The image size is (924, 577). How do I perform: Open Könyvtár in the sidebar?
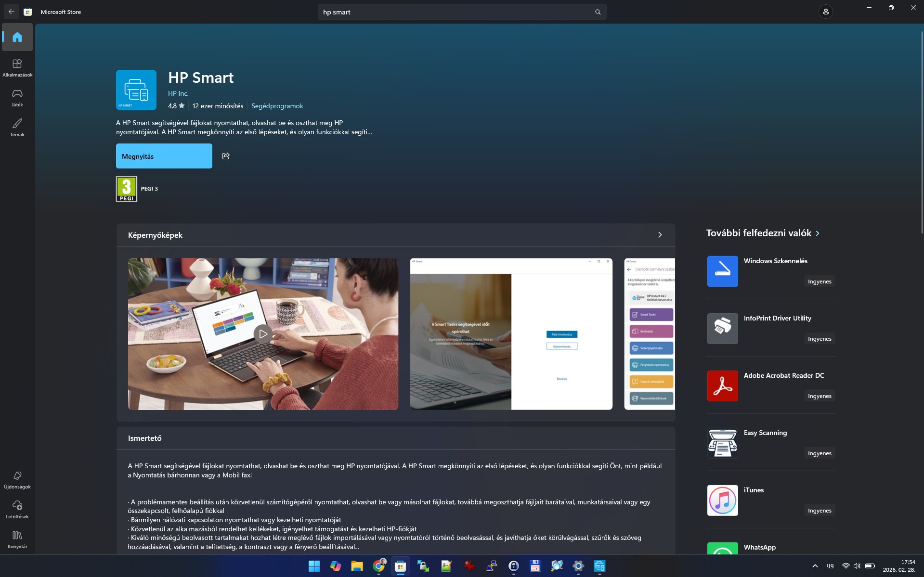point(17,539)
